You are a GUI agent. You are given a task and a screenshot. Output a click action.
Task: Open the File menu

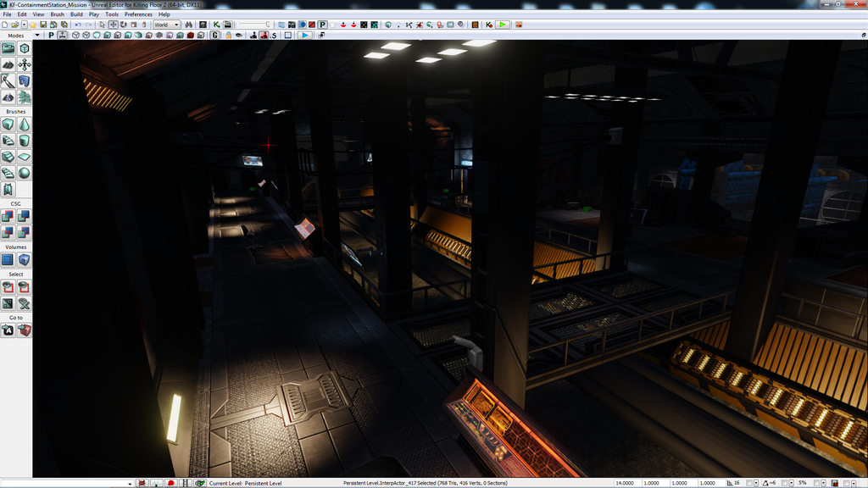[x=7, y=14]
